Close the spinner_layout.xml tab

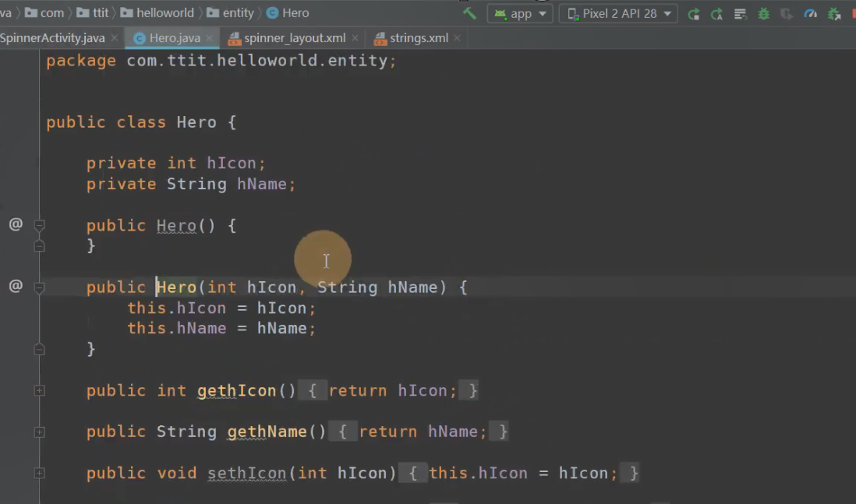point(355,38)
